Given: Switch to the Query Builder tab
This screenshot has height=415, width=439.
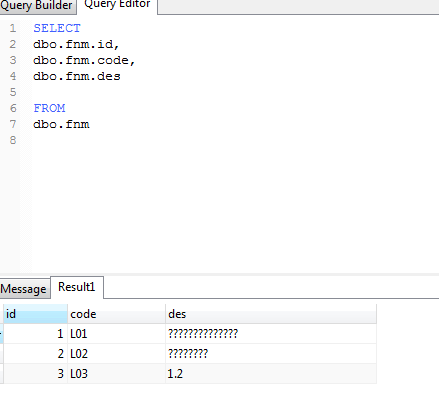Looking at the screenshot, I should pos(37,6).
